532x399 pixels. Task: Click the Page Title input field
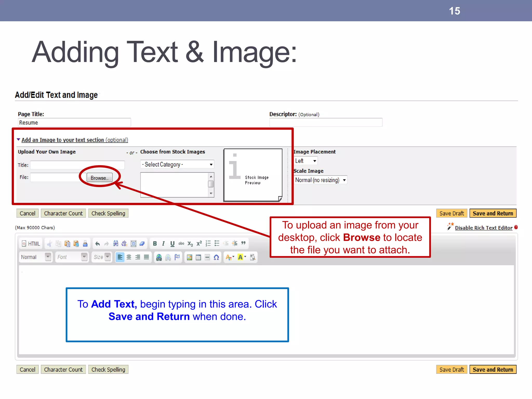[x=74, y=122]
